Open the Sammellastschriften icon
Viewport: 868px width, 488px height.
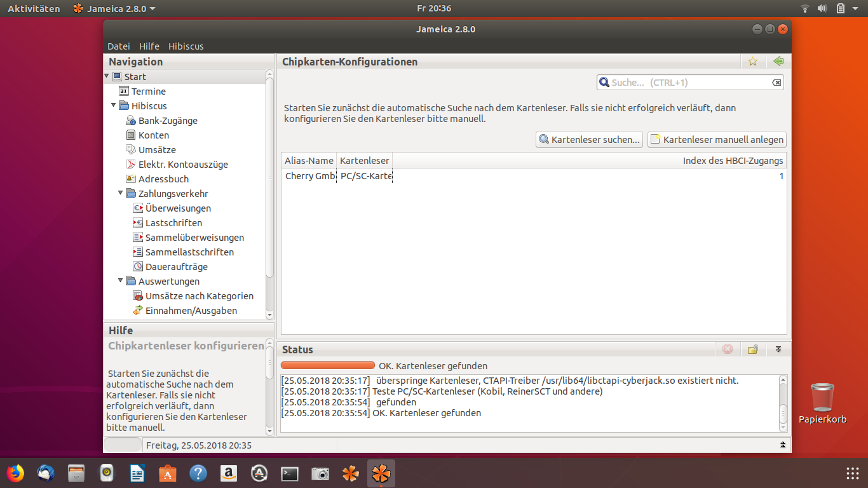tap(138, 252)
